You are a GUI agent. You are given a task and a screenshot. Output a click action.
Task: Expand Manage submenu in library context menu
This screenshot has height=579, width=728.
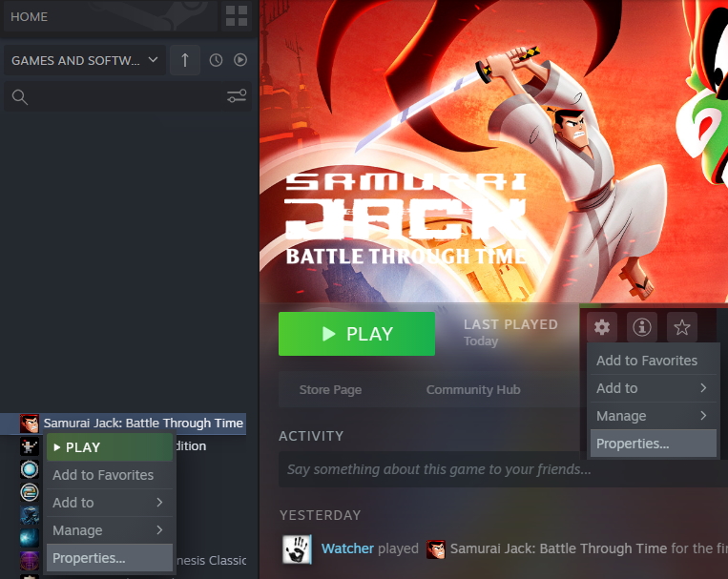coord(110,530)
